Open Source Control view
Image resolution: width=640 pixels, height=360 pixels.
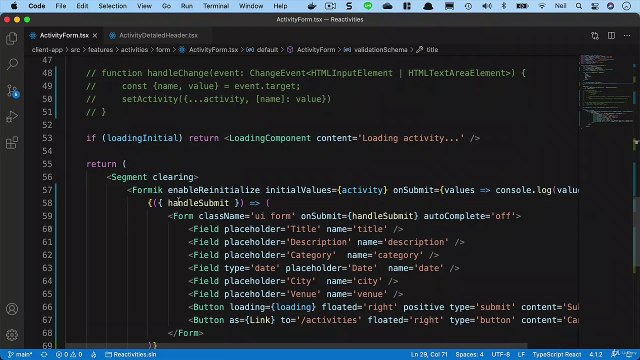pyautogui.click(x=12, y=91)
